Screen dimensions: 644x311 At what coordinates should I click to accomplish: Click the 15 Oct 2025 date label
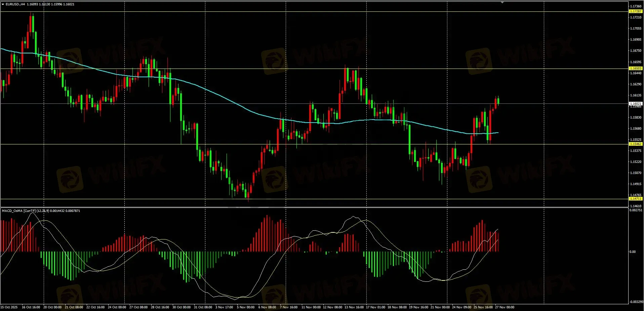9,307
